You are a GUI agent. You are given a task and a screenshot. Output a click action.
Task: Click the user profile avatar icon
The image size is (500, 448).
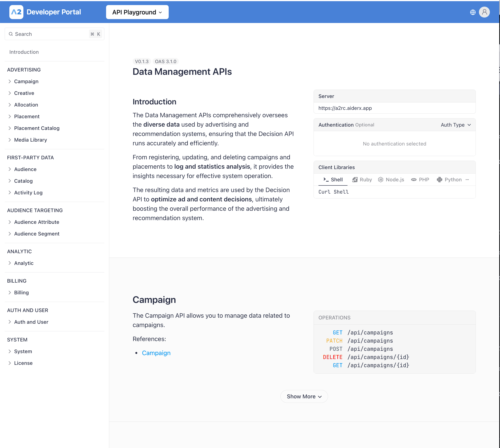484,12
